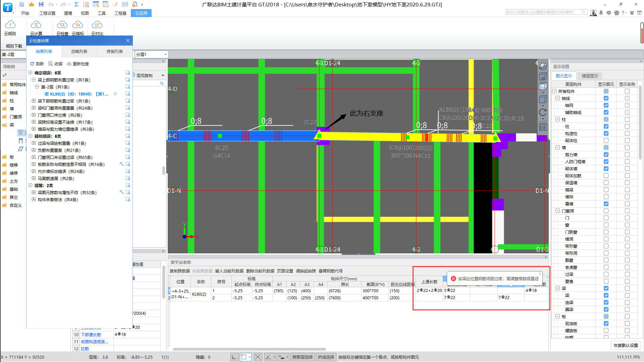
Task: Collapse the 疑似错误: 6类 group
Action: [30, 136]
